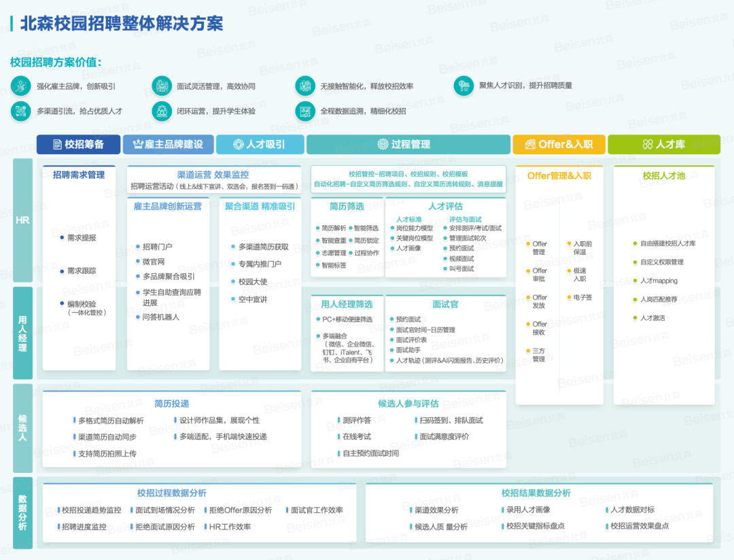Click gear icon in 过程管理 header

(x=383, y=144)
